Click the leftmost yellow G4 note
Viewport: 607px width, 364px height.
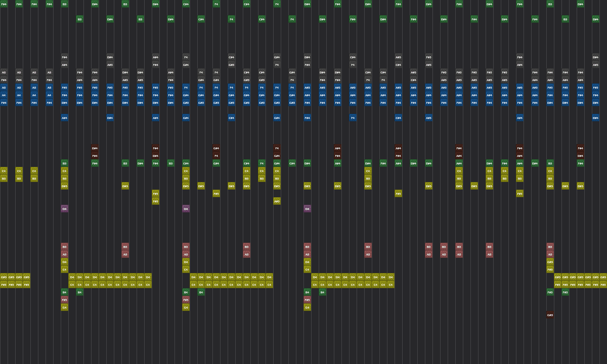pos(64,307)
